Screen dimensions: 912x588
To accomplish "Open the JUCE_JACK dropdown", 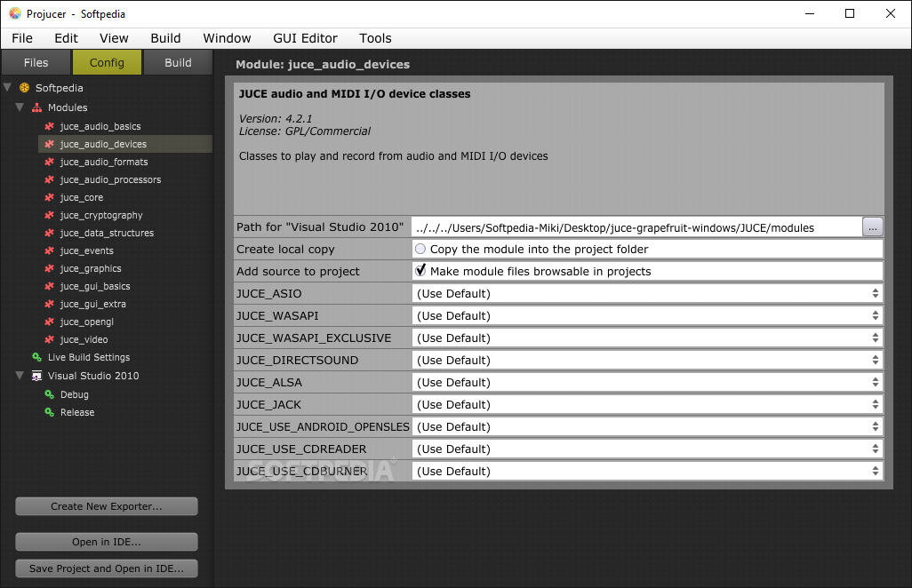I will click(647, 404).
